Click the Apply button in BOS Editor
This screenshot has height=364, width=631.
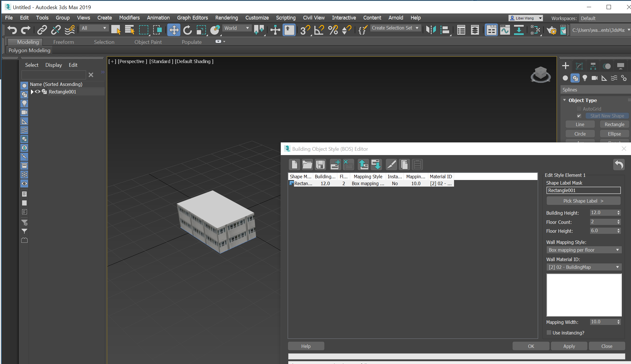[569, 346]
